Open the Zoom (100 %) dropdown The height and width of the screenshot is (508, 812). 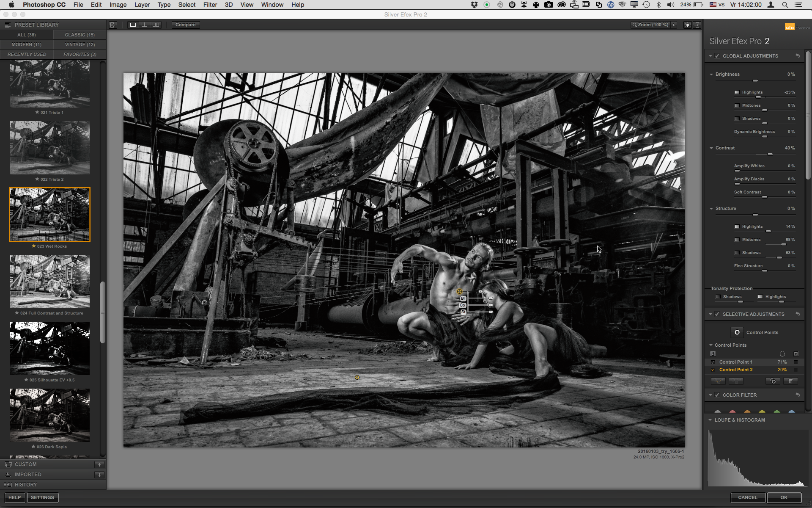coord(653,25)
